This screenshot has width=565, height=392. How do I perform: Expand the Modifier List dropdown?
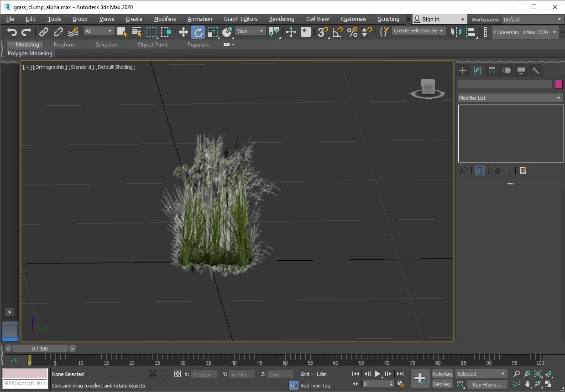coord(510,98)
